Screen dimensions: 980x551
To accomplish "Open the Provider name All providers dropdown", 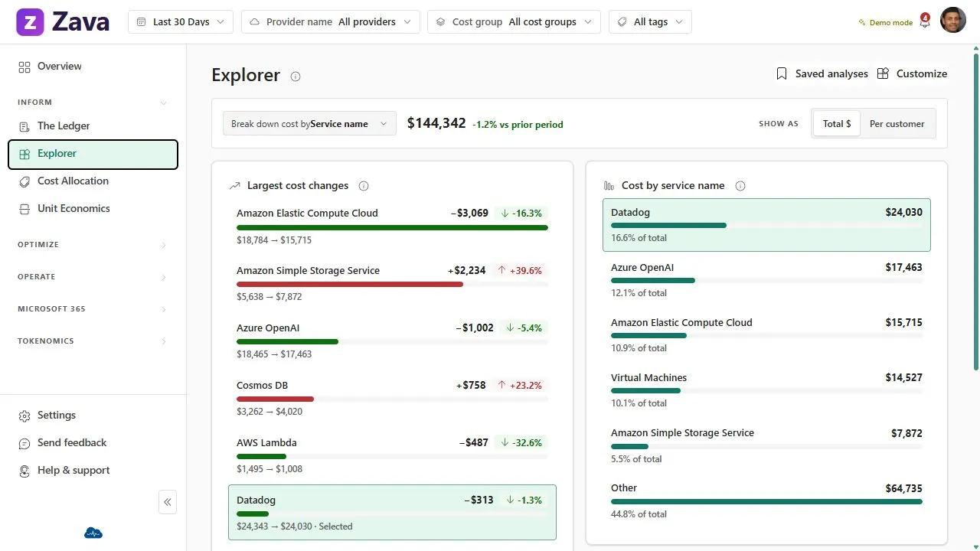I will click(331, 22).
